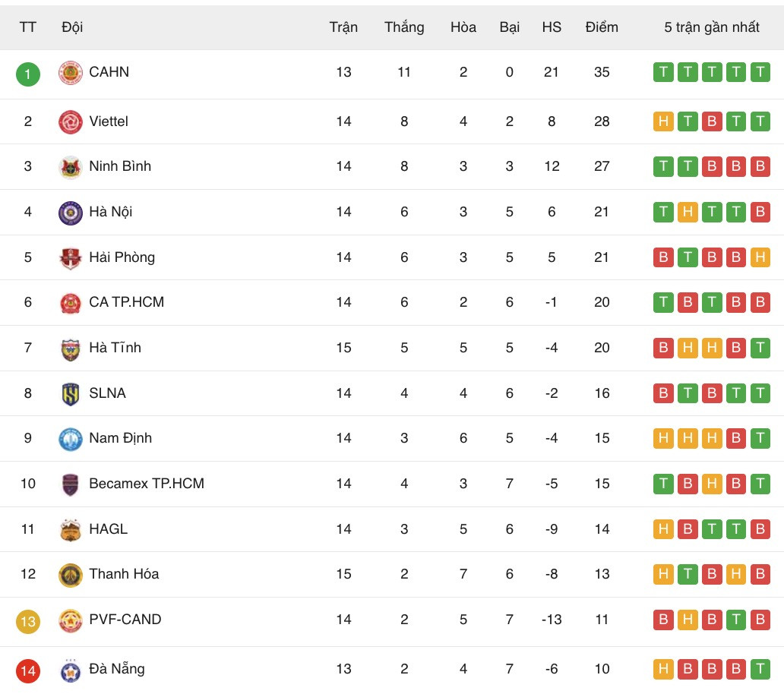784x694 pixels.
Task: Click the green rank 1 position badge
Action: pos(28,74)
